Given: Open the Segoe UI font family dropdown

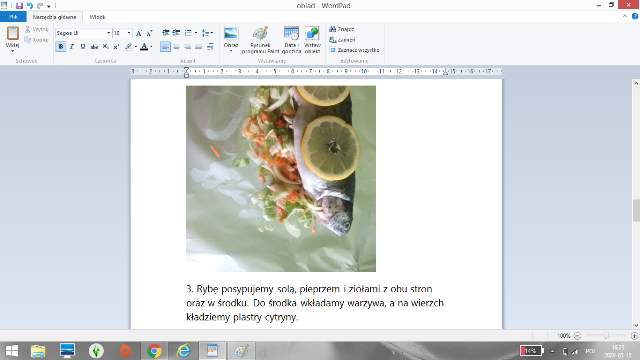Looking at the screenshot, I should click(x=84, y=33).
